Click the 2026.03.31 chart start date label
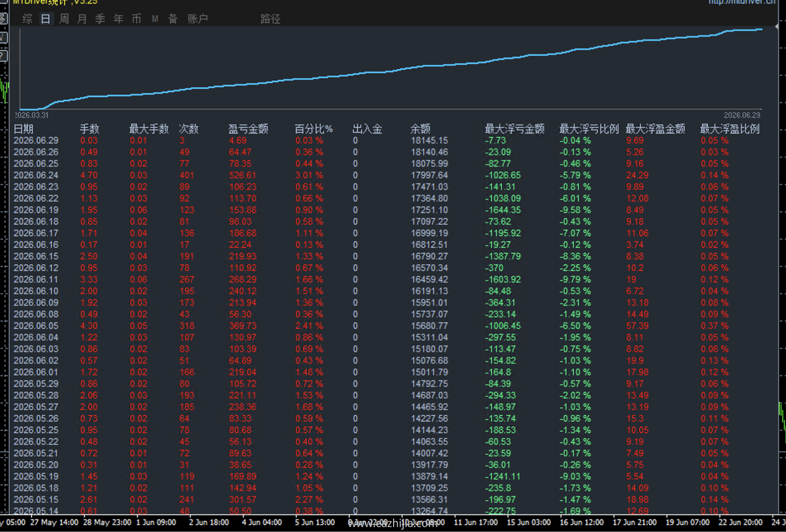 click(x=32, y=115)
